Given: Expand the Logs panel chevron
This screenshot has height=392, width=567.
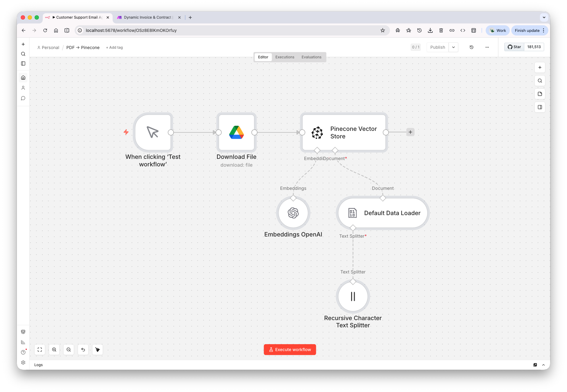Looking at the screenshot, I should [x=544, y=365].
